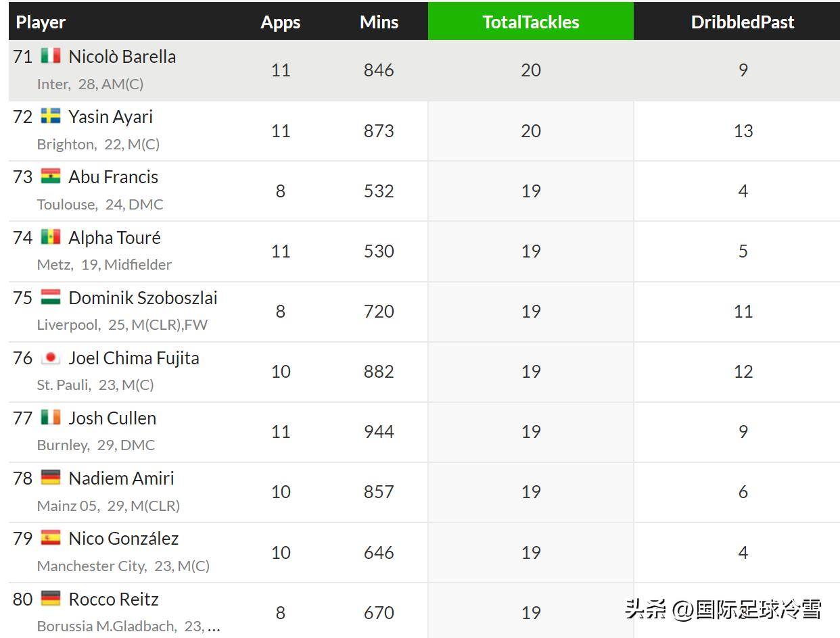
Task: Sort by the Apps column header
Action: pyautogui.click(x=280, y=22)
